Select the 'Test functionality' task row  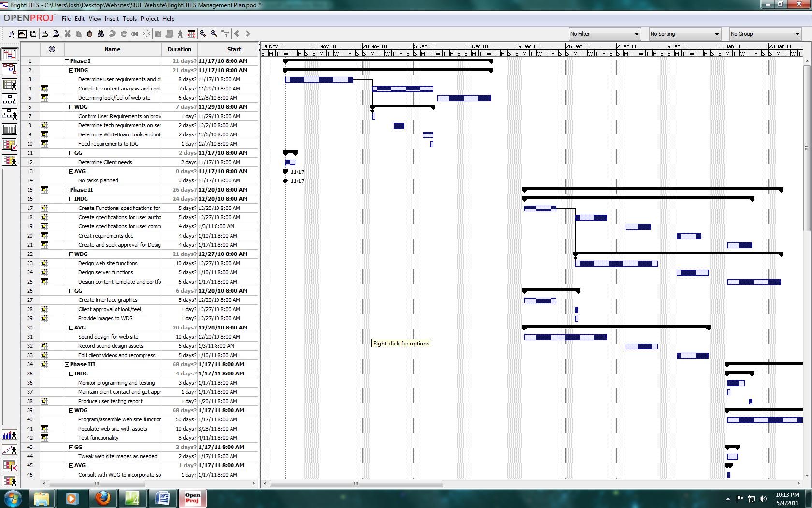(x=98, y=438)
